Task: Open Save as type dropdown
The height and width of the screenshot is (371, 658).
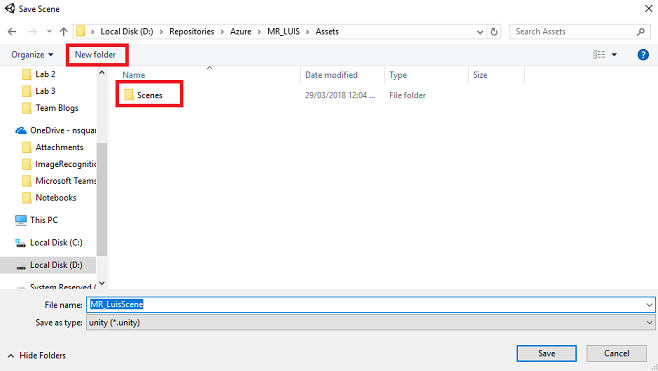Action: 371,323
